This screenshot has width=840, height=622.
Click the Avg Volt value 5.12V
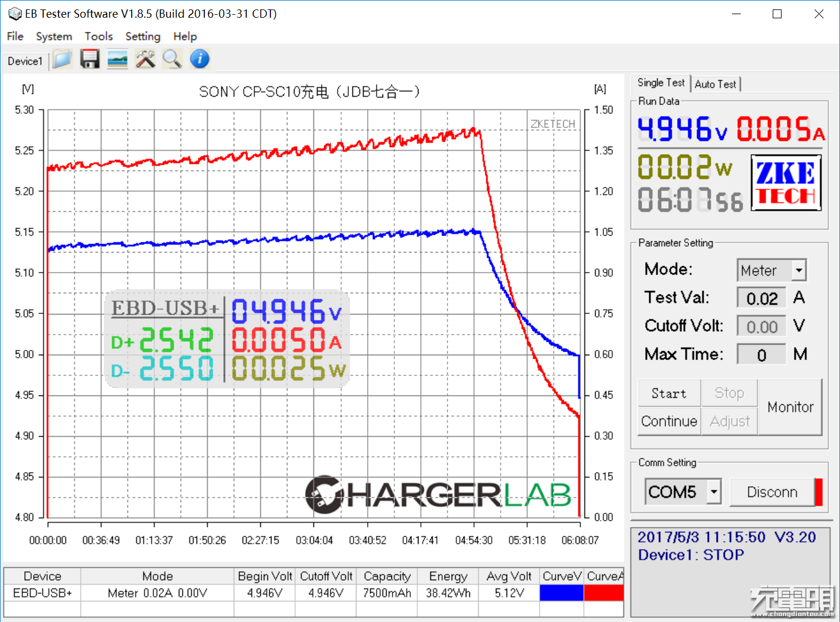(x=509, y=593)
